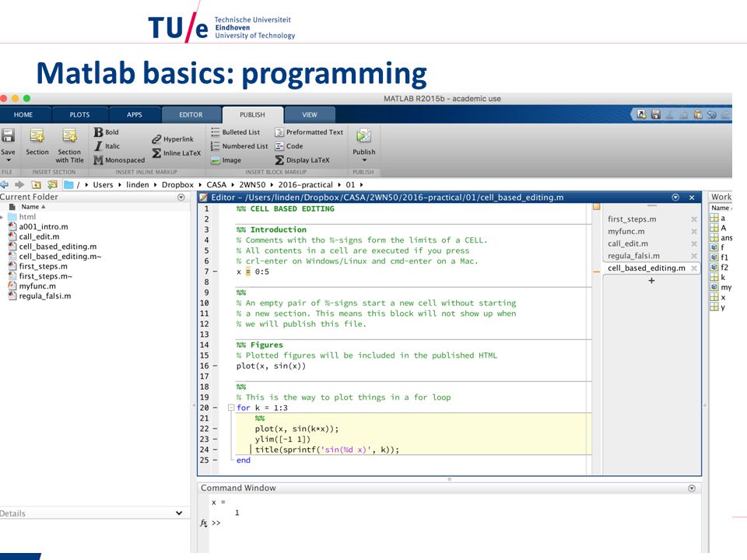Screen dimensions: 747x560
Task: Click the browse for folder icon
Action: tap(52, 185)
